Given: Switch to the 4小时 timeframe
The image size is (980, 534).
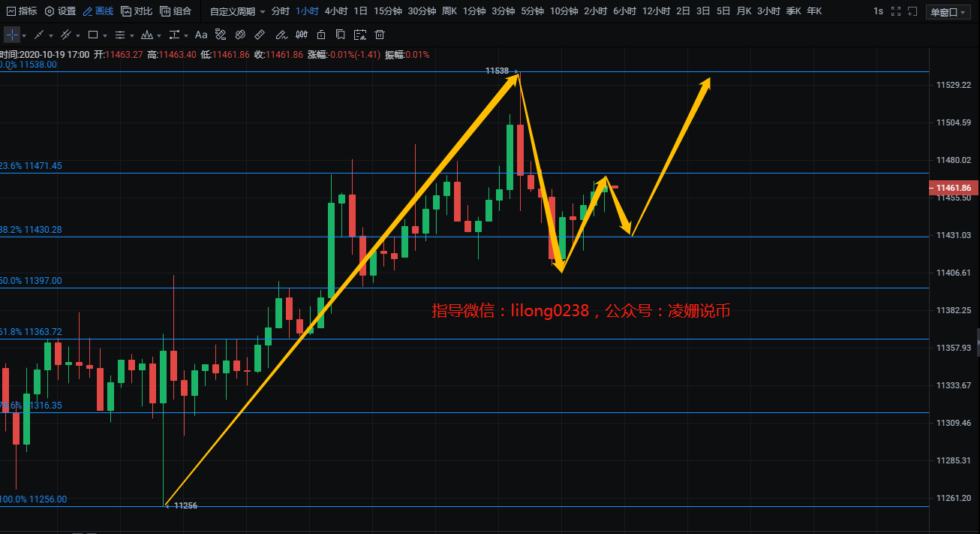Looking at the screenshot, I should click(335, 11).
